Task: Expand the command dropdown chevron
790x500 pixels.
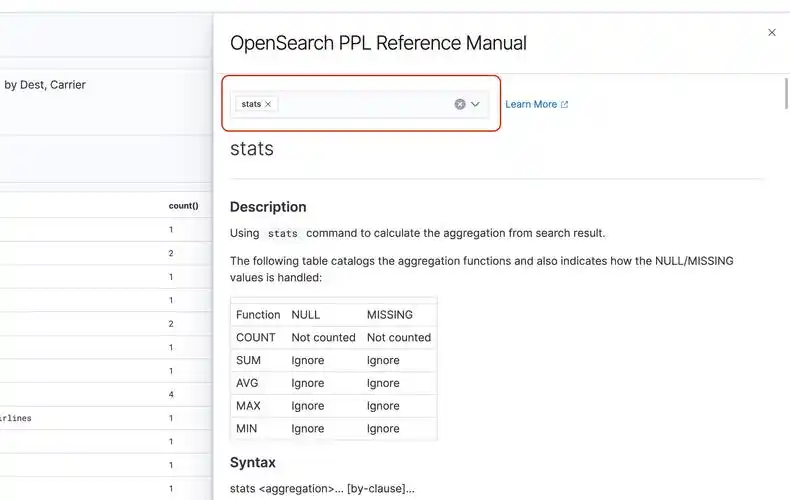Action: (x=475, y=104)
